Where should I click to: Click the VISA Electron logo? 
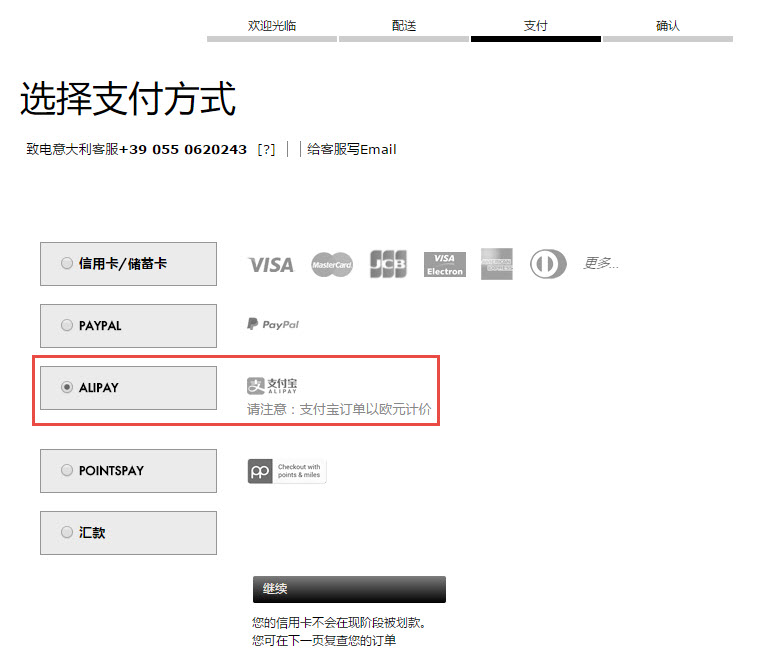[445, 265]
